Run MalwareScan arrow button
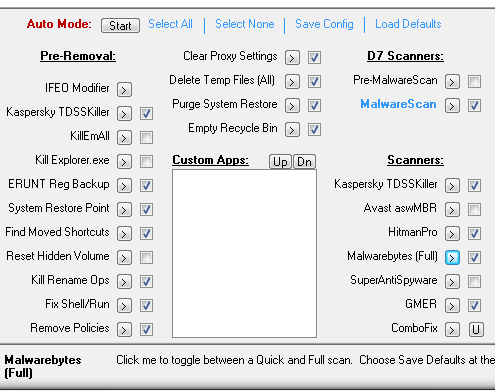 point(452,106)
